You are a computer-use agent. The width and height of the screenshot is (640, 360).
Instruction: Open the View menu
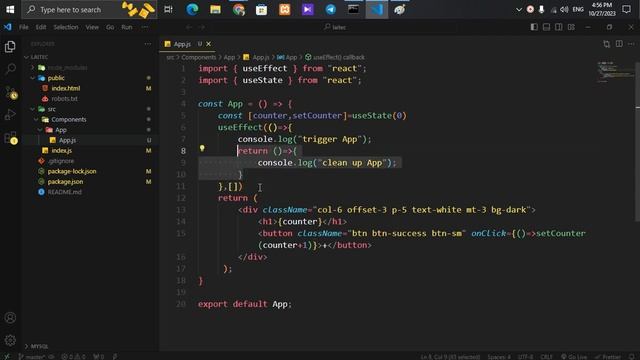point(92,27)
